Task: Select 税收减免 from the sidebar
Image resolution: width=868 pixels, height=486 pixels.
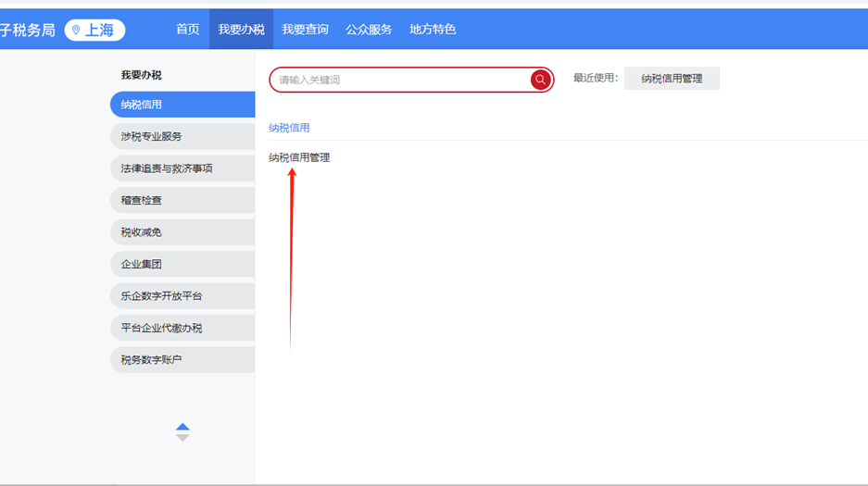Action: pyautogui.click(x=182, y=232)
